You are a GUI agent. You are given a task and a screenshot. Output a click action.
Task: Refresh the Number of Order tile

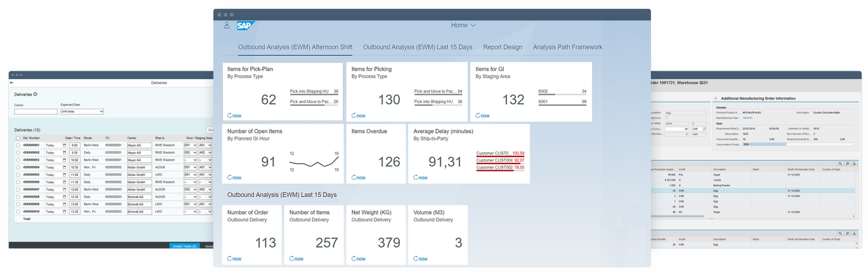click(x=235, y=259)
